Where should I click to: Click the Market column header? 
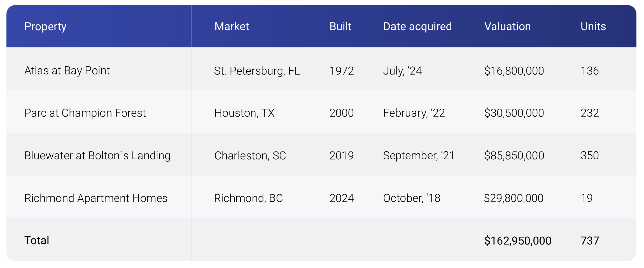tap(232, 27)
